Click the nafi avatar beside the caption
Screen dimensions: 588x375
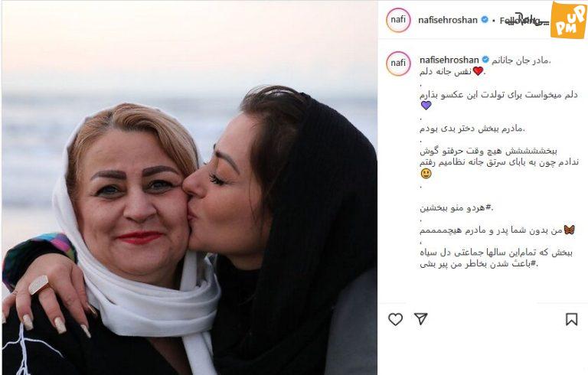[398, 63]
